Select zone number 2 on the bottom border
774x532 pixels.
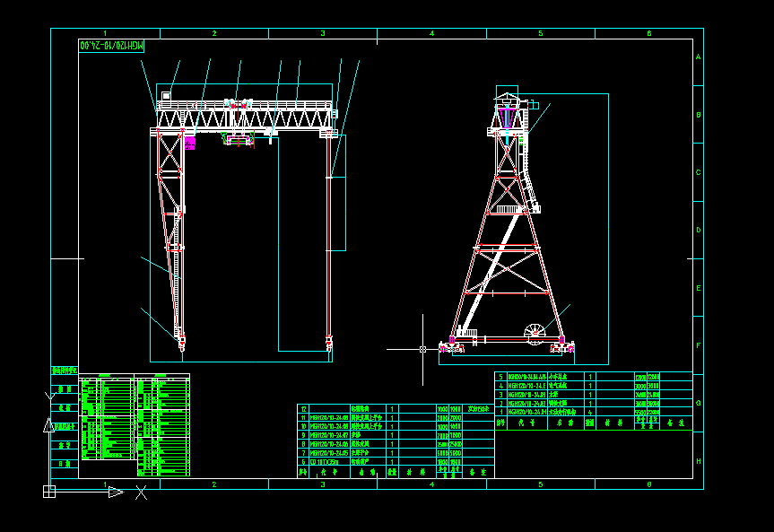tap(214, 484)
